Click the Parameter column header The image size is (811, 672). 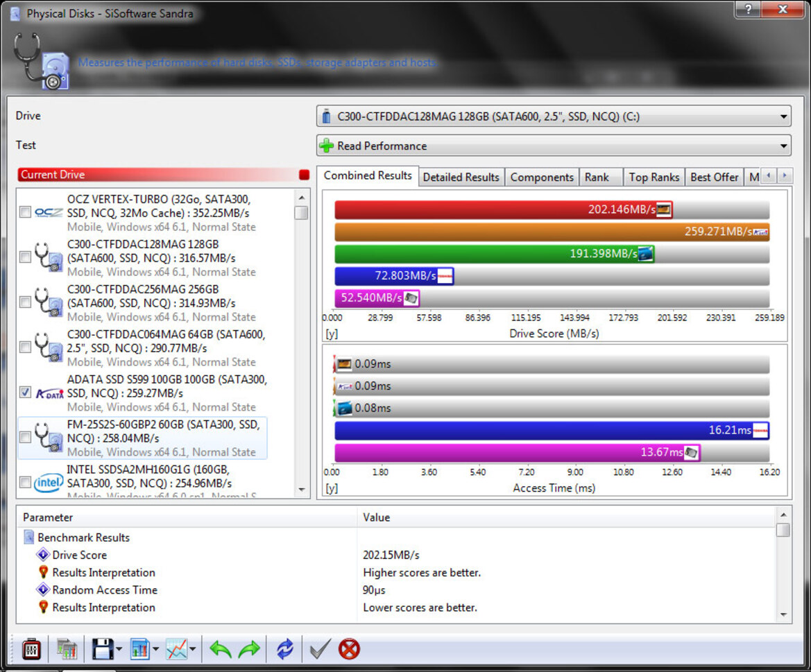pyautogui.click(x=187, y=517)
